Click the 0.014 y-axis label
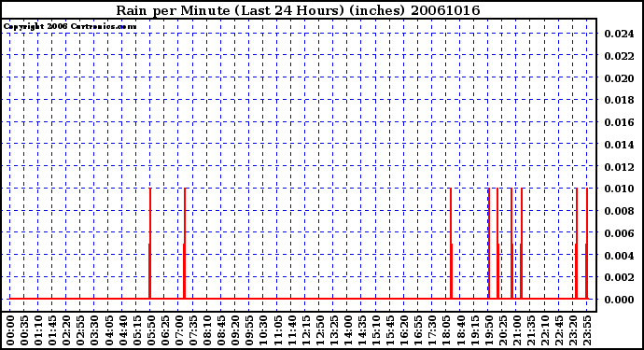 click(619, 145)
